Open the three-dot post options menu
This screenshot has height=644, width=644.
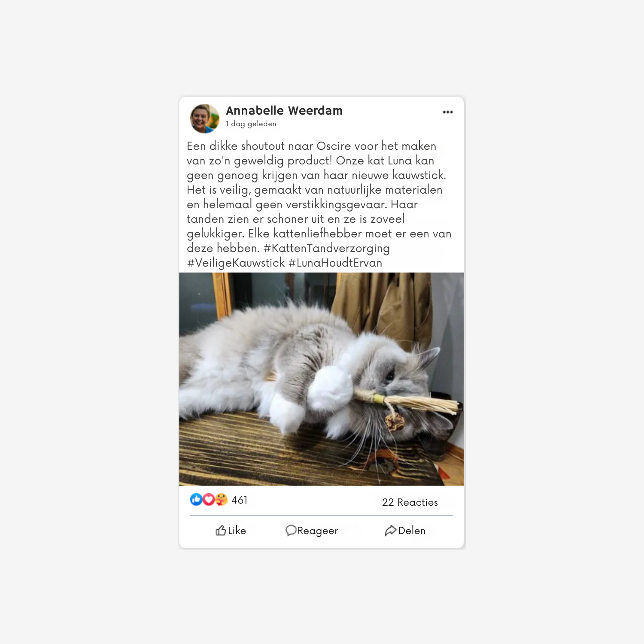[x=448, y=112]
